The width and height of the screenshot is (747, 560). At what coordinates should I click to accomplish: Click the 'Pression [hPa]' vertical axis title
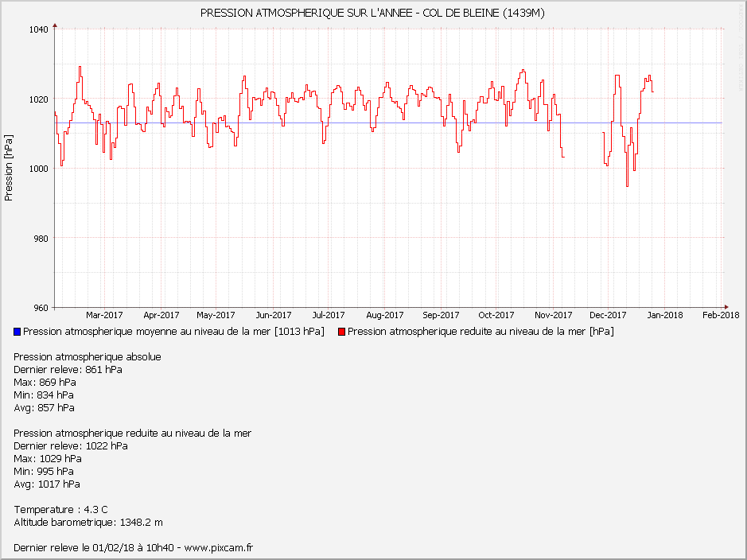[9, 169]
